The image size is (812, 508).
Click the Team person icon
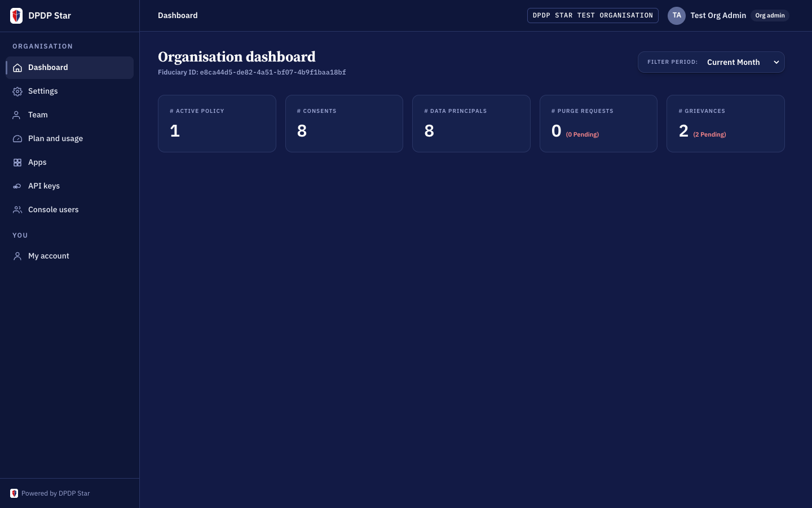17,115
